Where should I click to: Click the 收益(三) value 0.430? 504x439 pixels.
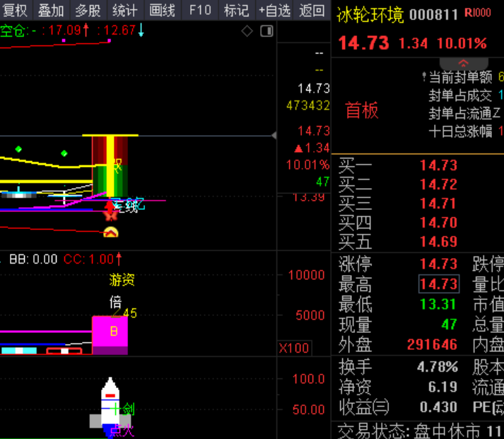click(x=439, y=407)
